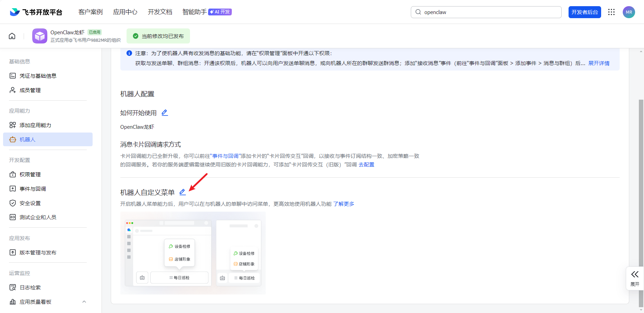Edit the 如何开始使用 section with pencil icon

click(165, 113)
